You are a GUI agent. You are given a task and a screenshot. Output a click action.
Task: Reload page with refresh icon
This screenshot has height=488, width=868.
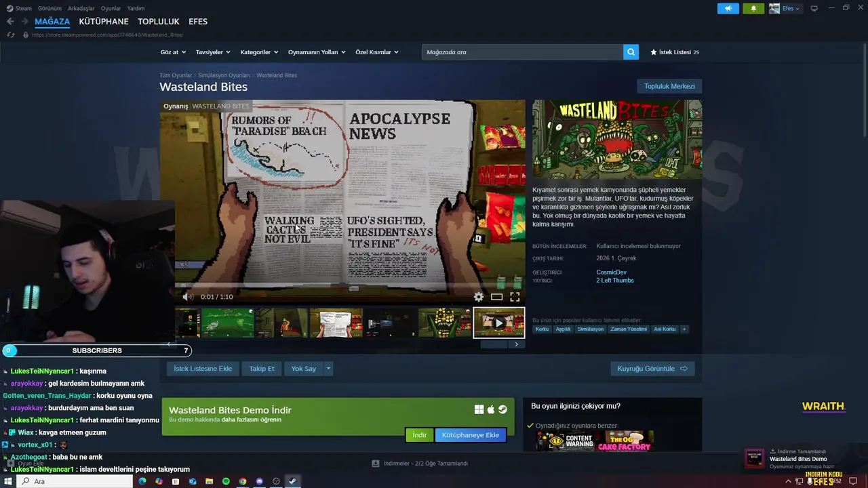point(10,35)
